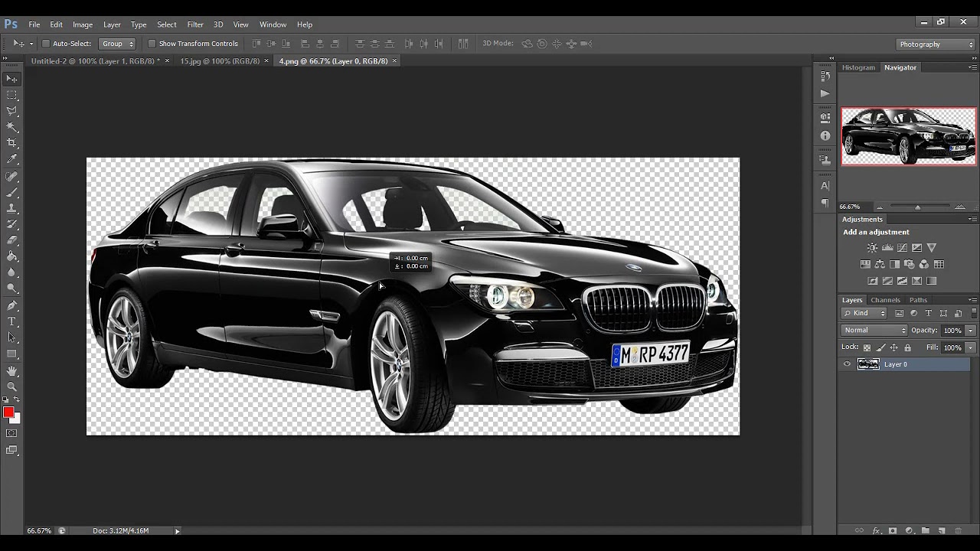Select the Dodge tool
Screen dimensions: 980x551
tap(12, 289)
